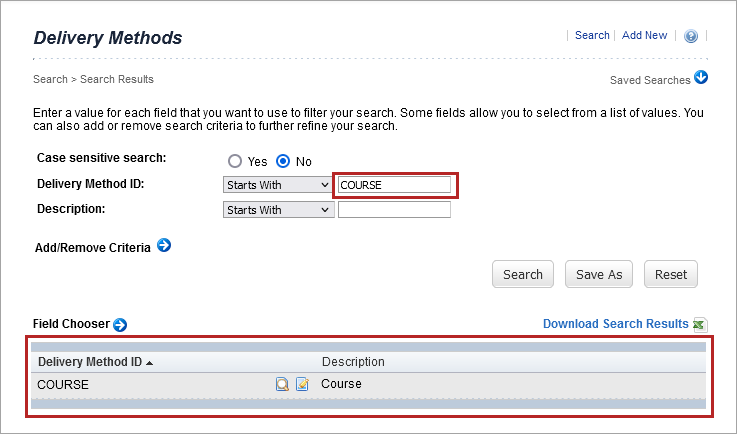Select Yes for case sensitive search
Screen dimensions: 737x434
click(x=235, y=161)
